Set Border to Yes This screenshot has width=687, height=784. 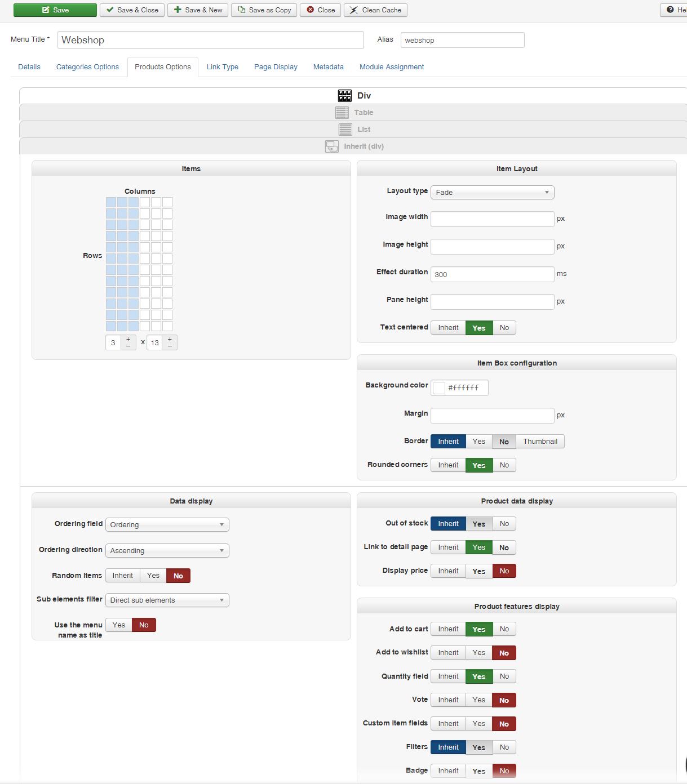479,442
